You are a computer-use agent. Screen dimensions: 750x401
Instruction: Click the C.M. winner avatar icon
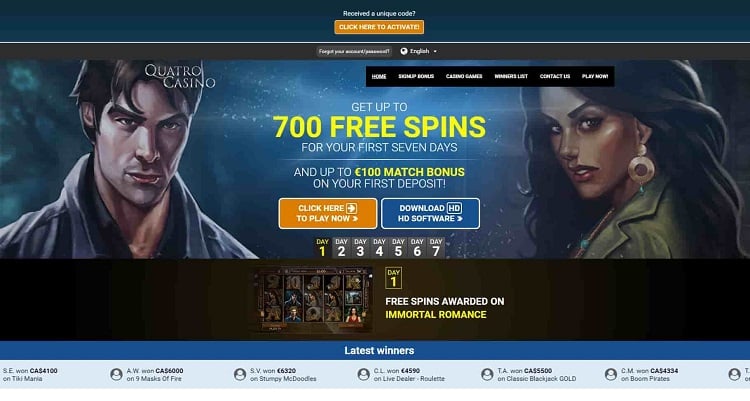tap(611, 374)
